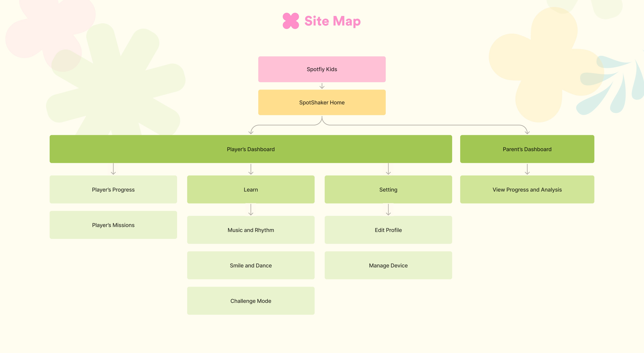The image size is (644, 353).
Task: Select View Progress and Analysis box
Action: coord(527,189)
